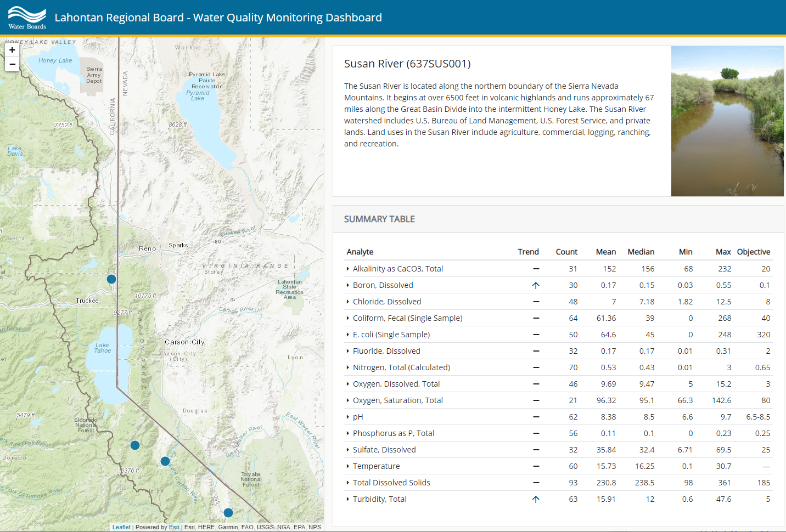Select the station marker south of Lake Tahoe
Screen dimensions: 786x532
pyautogui.click(x=135, y=445)
